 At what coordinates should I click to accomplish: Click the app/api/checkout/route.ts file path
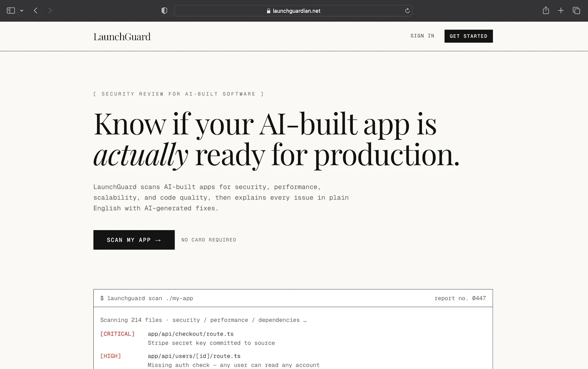pyautogui.click(x=191, y=334)
